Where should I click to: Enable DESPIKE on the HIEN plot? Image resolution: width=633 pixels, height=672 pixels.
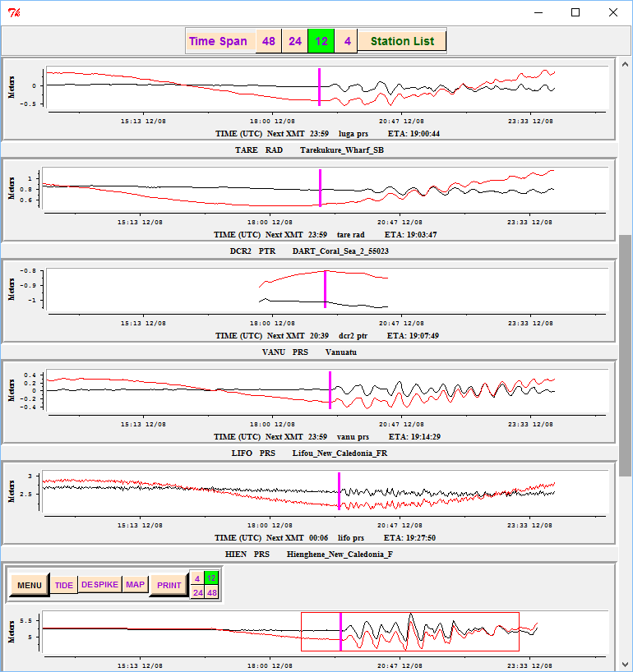[99, 585]
